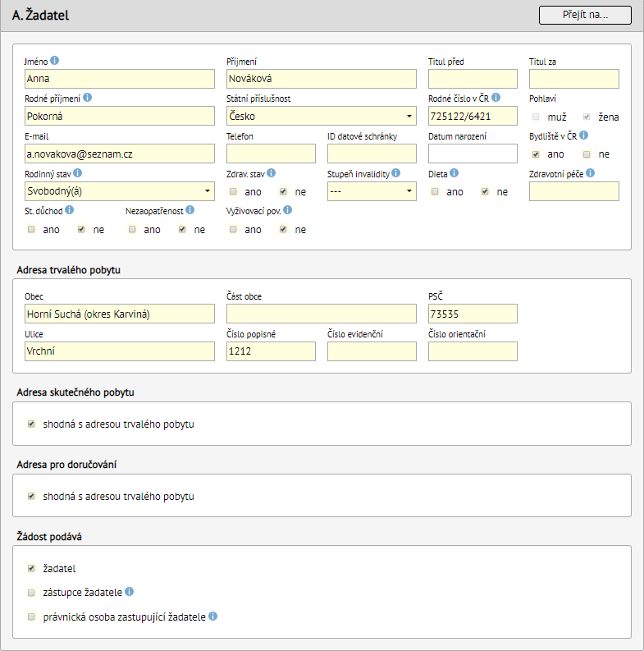Open the Stupeň invalidity dropdown
This screenshot has width=644, height=651.
[372, 191]
